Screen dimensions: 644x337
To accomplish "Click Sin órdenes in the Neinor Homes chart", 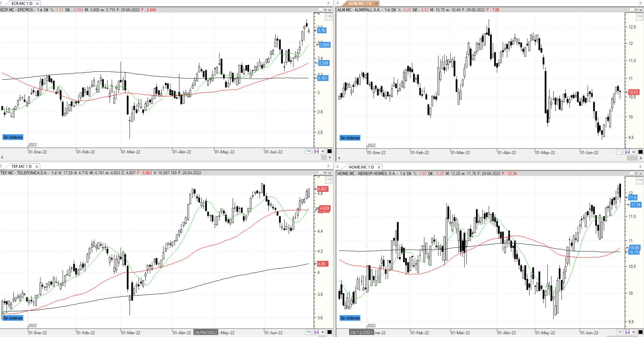I will point(350,318).
